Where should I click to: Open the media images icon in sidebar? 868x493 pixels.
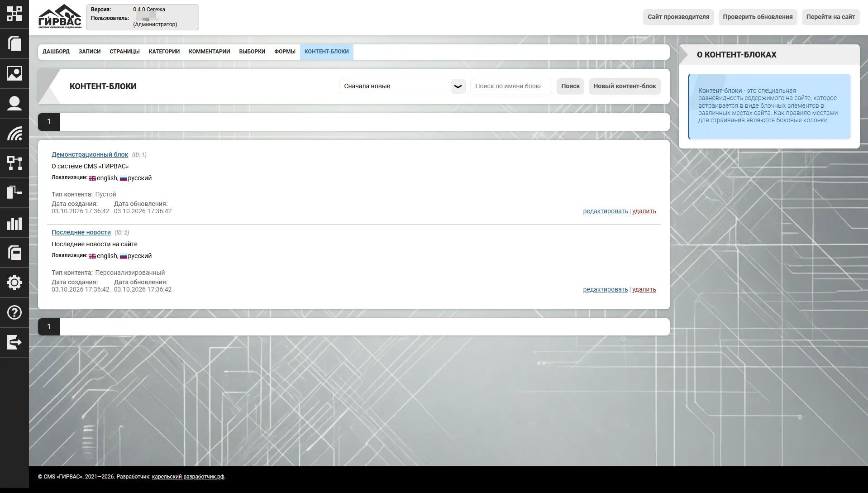click(x=14, y=73)
